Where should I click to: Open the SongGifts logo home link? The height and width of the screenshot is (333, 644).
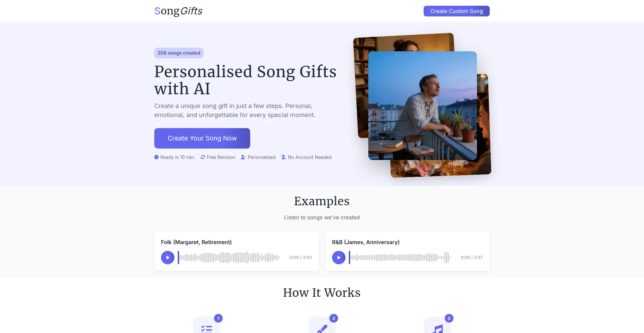[178, 11]
